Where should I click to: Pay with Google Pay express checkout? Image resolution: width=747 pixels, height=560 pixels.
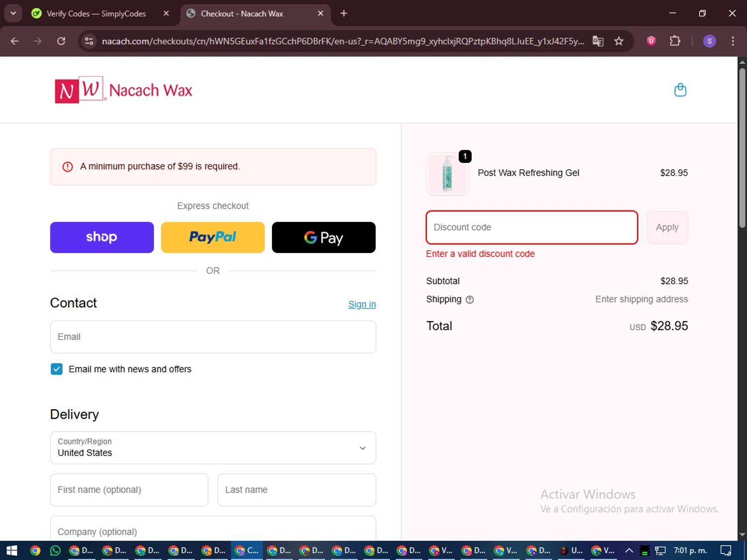click(x=324, y=237)
